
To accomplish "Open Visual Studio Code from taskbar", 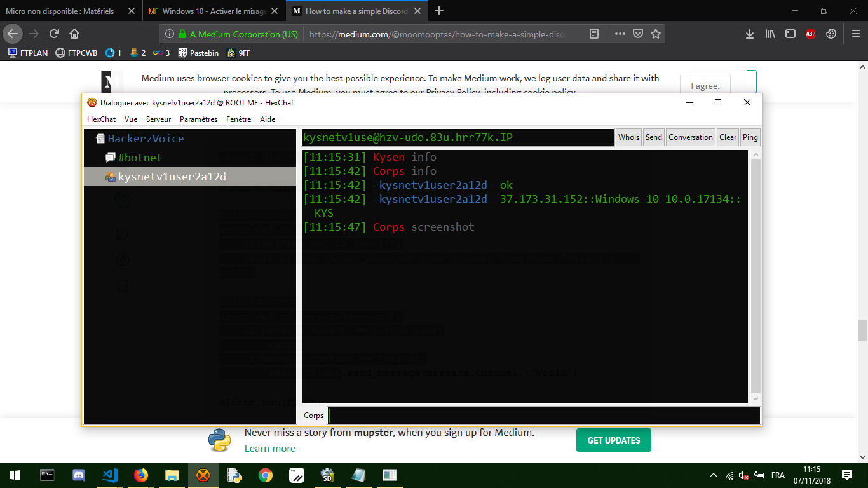I will (110, 475).
